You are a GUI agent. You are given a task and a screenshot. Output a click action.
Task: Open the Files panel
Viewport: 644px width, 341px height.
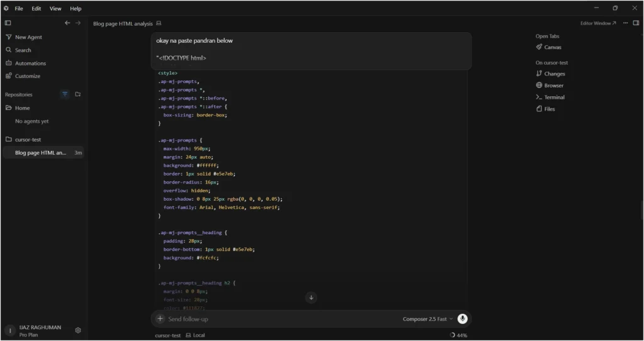(x=546, y=109)
